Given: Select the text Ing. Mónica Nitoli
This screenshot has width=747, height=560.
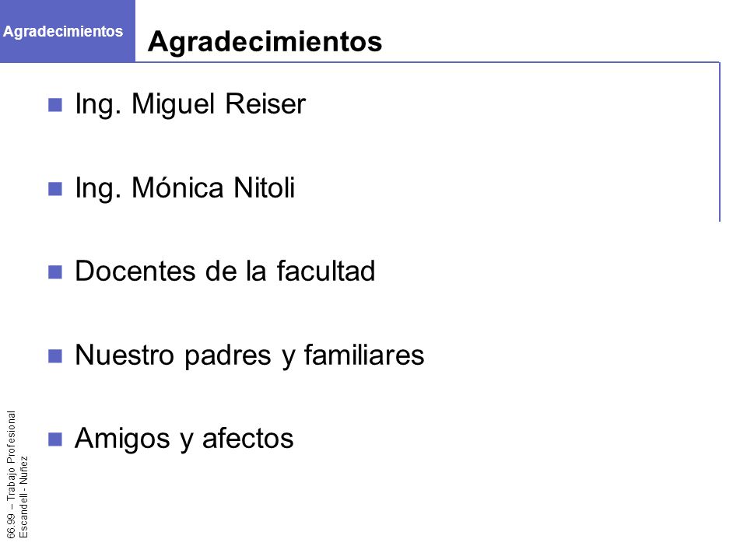Looking at the screenshot, I should click(x=185, y=188).
